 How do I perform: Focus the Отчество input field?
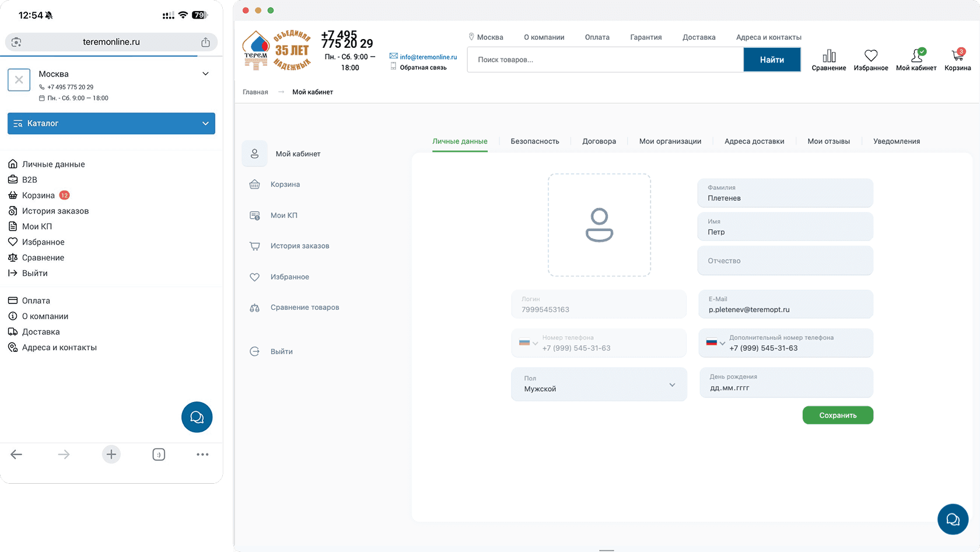tap(785, 260)
